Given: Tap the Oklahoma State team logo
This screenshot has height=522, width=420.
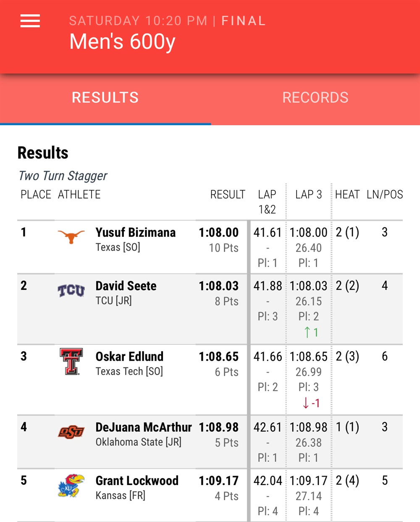Looking at the screenshot, I should tap(71, 432).
